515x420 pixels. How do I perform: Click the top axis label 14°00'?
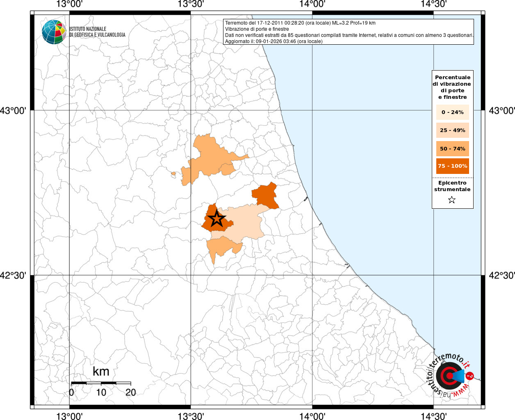point(312,4)
